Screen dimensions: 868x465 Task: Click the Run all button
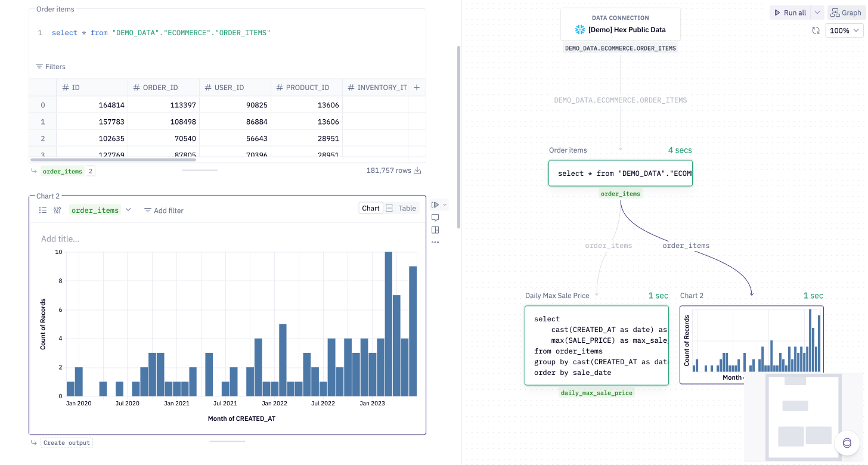(792, 12)
